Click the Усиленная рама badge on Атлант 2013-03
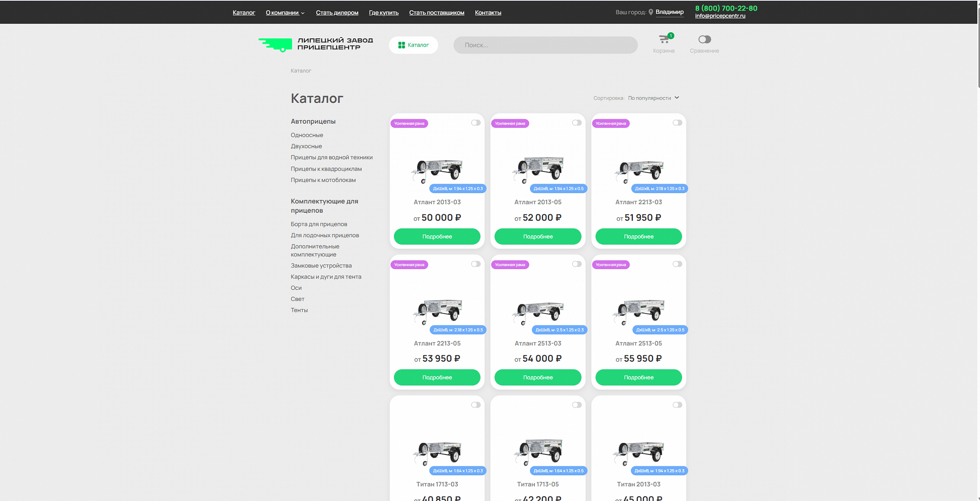The image size is (980, 501). [409, 123]
